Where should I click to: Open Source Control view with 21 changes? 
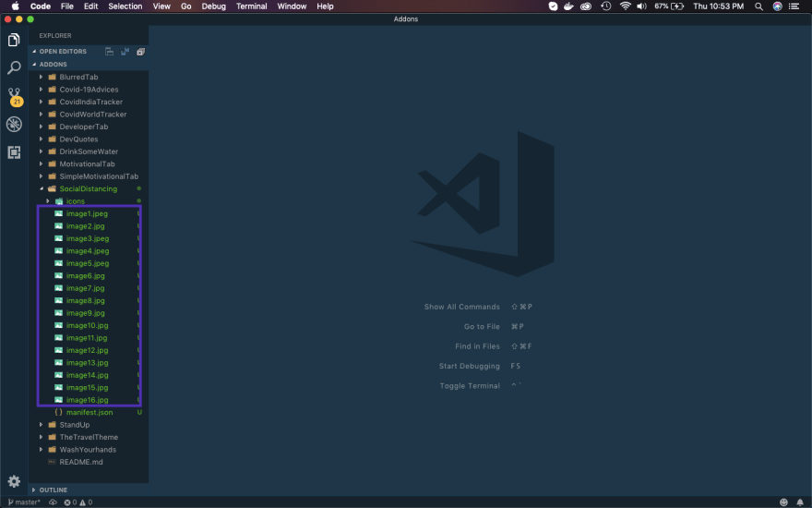pos(15,96)
